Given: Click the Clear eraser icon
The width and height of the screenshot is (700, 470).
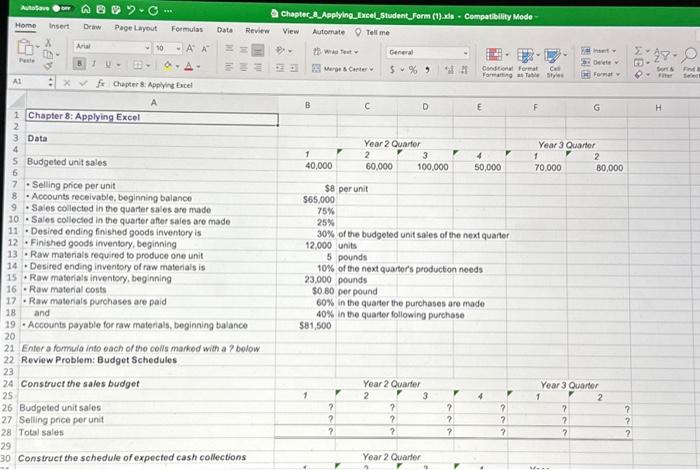Looking at the screenshot, I should pyautogui.click(x=638, y=75).
